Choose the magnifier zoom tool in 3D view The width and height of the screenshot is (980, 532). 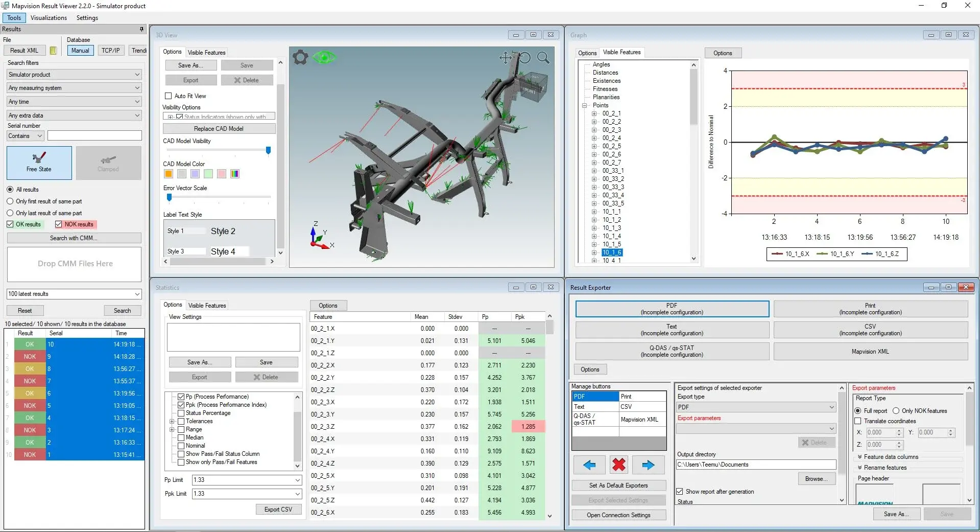pos(543,58)
